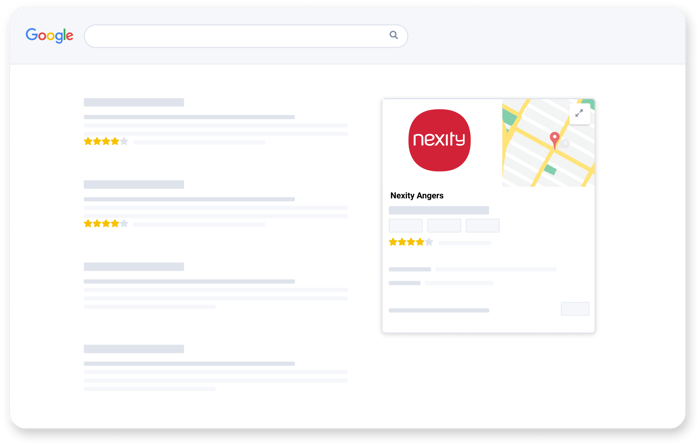The image size is (700, 446).
Task: Focus the Google search input field
Action: (246, 36)
